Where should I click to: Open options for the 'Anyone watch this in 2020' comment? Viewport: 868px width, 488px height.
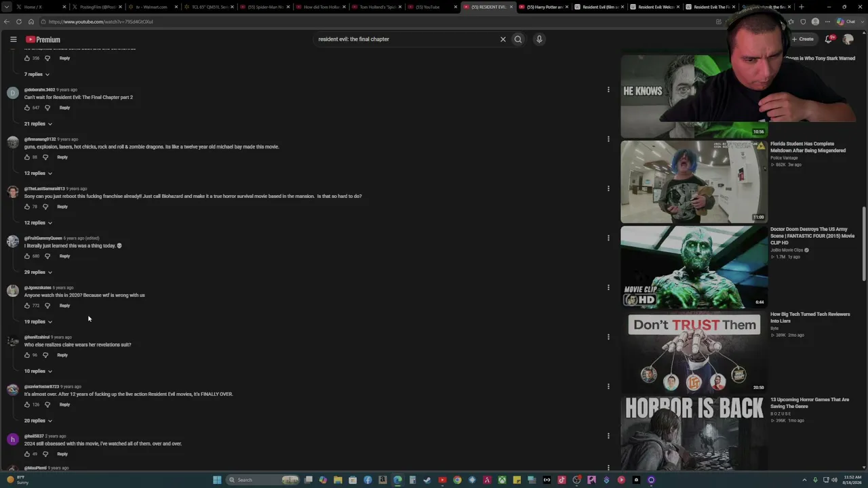(x=608, y=287)
